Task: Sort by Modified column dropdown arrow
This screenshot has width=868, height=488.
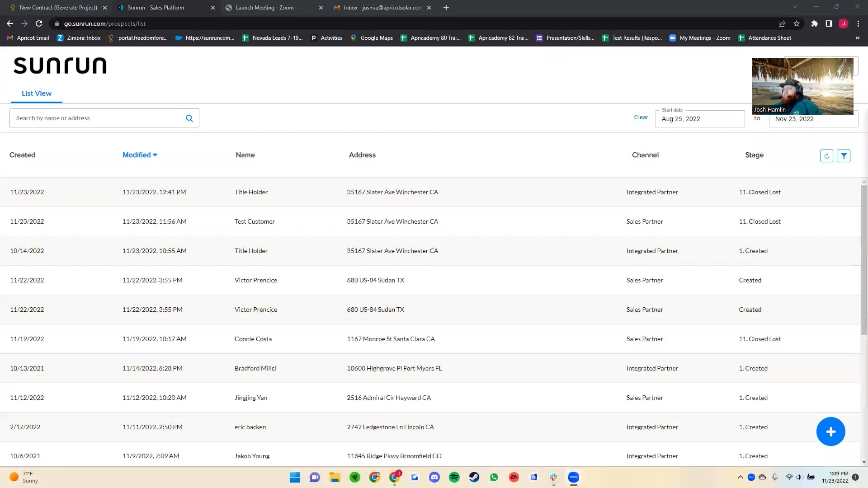Action: click(155, 155)
